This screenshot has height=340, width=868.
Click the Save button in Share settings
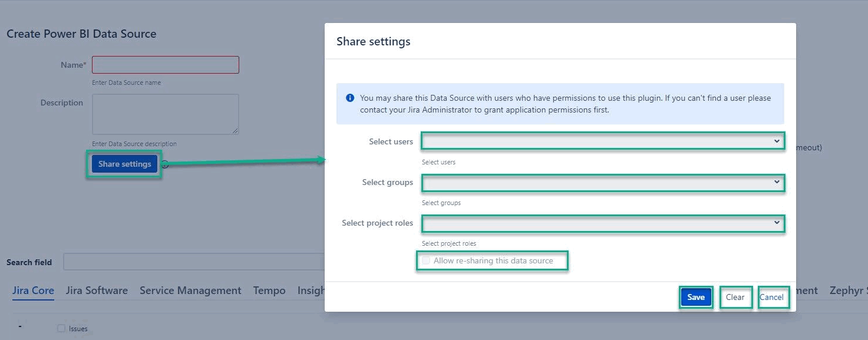[x=696, y=297]
